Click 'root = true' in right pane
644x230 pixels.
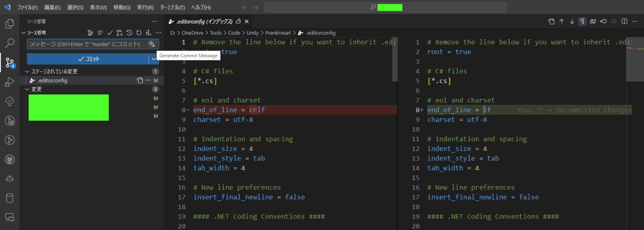pos(449,52)
